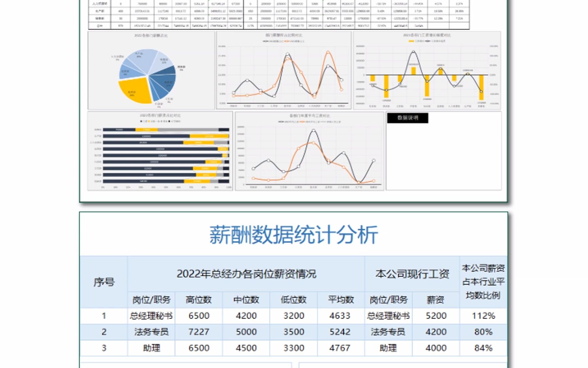Click 岗位/职务 header under 本公司现行工资

(x=388, y=300)
